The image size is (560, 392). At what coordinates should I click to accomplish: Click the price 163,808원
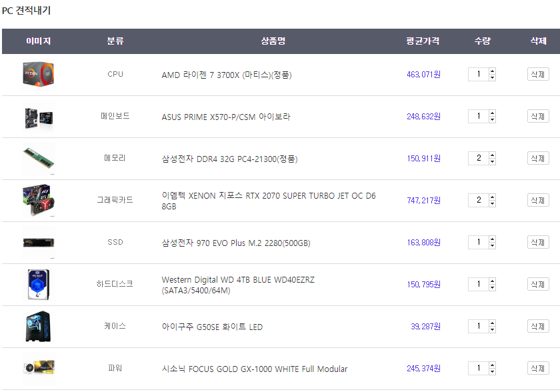coord(423,243)
